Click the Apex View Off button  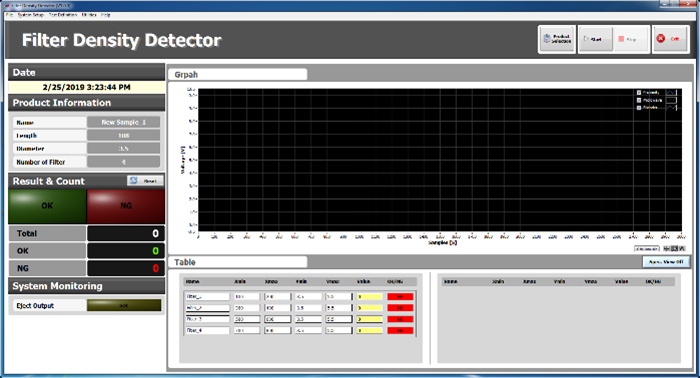(x=666, y=262)
